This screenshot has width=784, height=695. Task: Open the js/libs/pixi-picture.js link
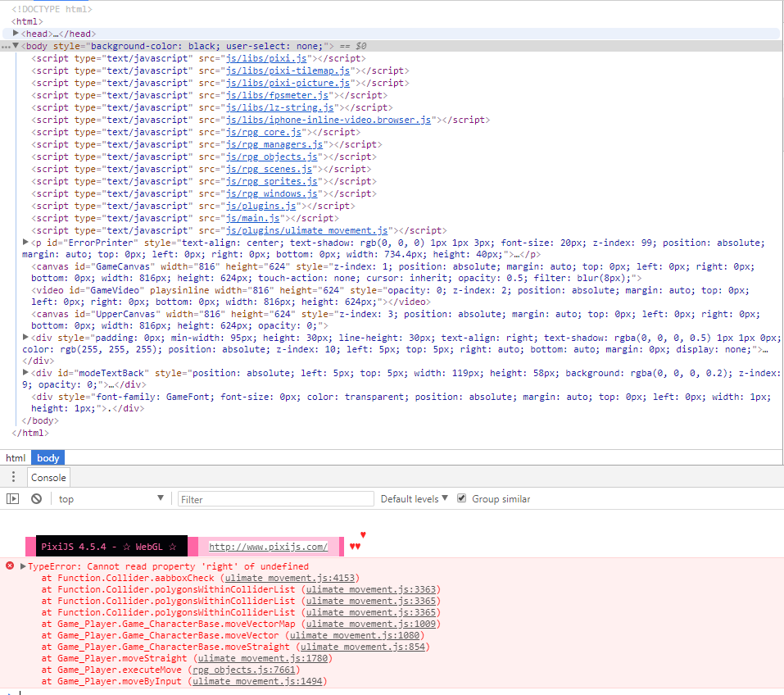pyautogui.click(x=288, y=83)
